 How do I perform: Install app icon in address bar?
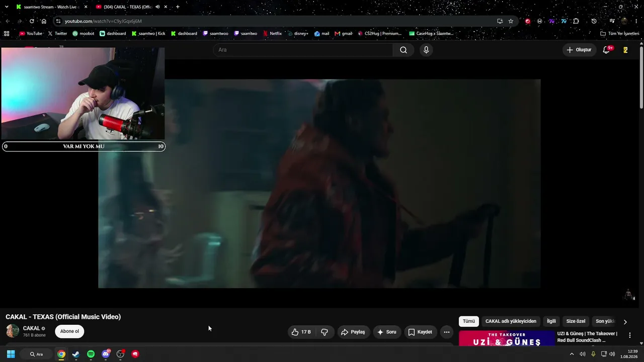(500, 21)
